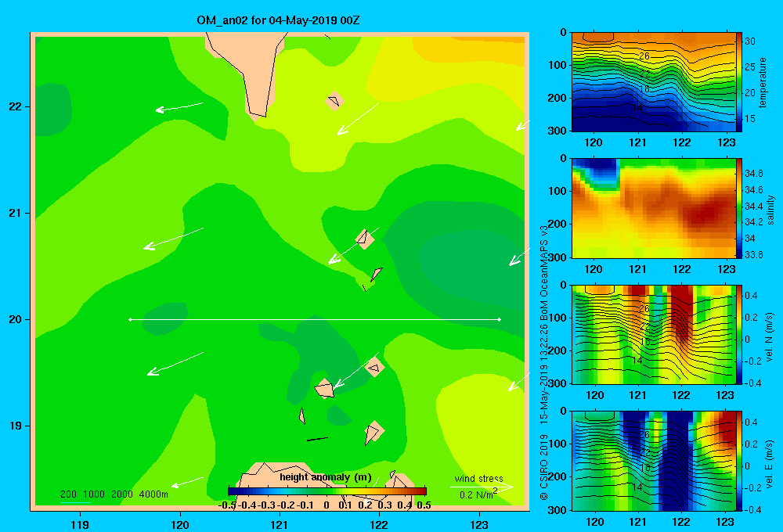
Task: Click the '0.4' tick on vel. N scale
Action: point(752,296)
